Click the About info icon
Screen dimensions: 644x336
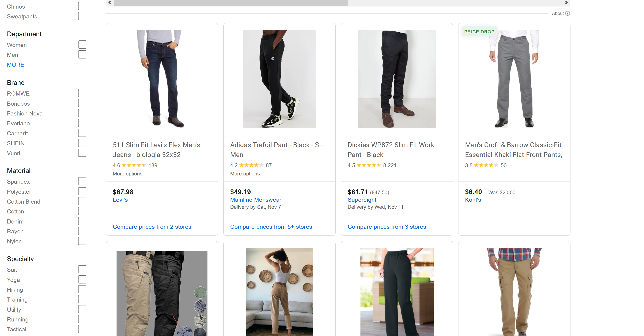tap(568, 13)
